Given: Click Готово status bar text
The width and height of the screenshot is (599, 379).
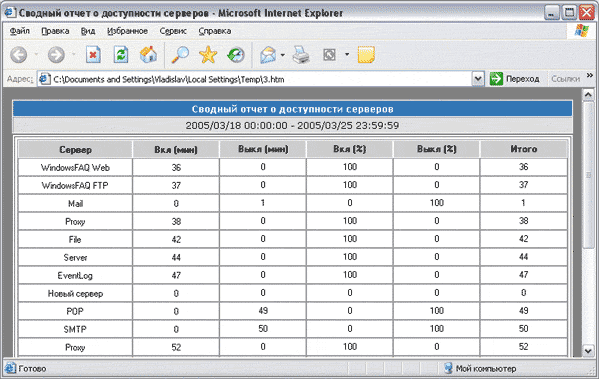Looking at the screenshot, I should (32, 369).
